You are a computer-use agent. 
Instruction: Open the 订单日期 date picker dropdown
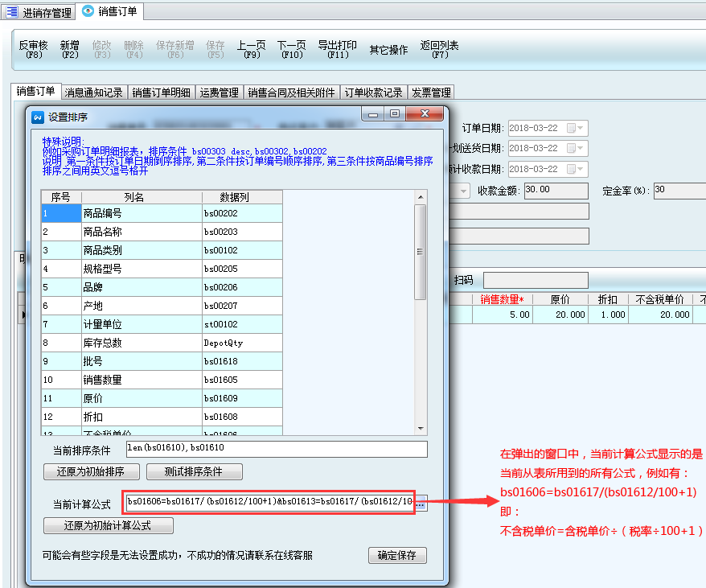click(x=582, y=129)
